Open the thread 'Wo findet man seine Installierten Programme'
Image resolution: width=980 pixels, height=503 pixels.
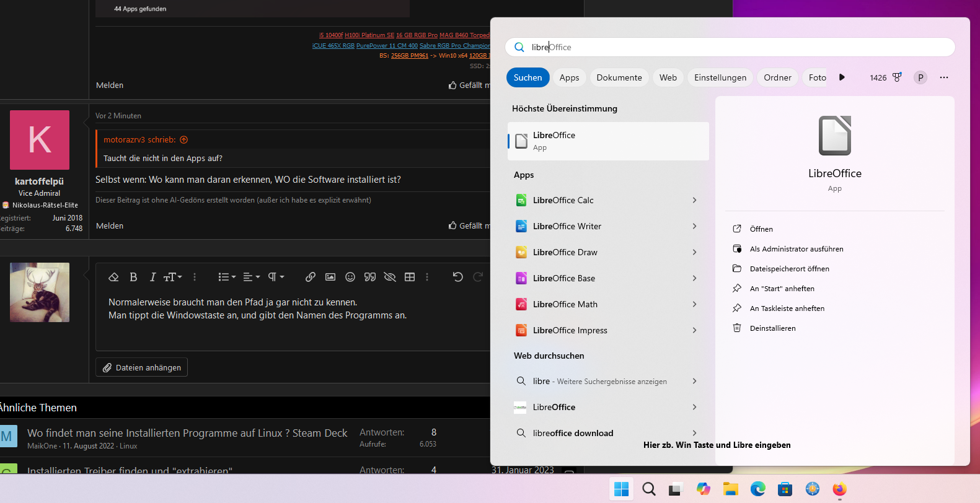[187, 433]
